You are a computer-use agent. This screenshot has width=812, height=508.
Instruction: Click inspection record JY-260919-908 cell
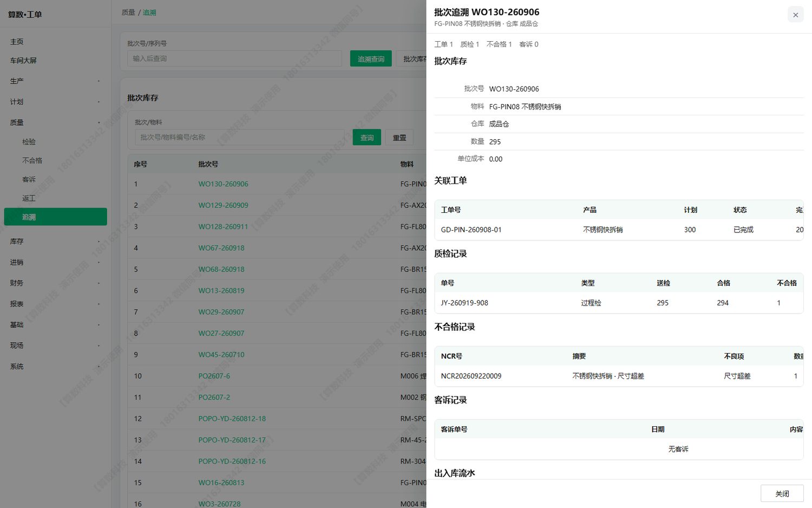[464, 303]
